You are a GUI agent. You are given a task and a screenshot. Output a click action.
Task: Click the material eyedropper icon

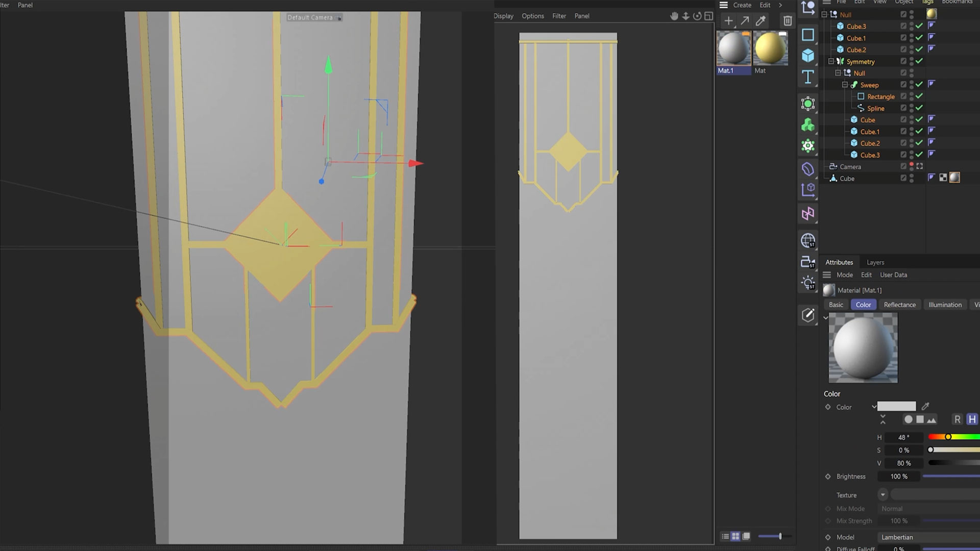(761, 21)
